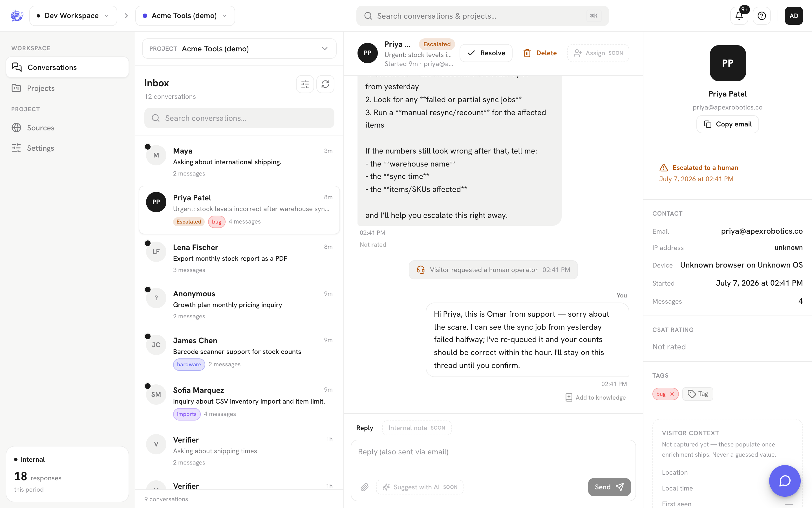Open the notifications bell
The width and height of the screenshot is (812, 508).
(739, 16)
